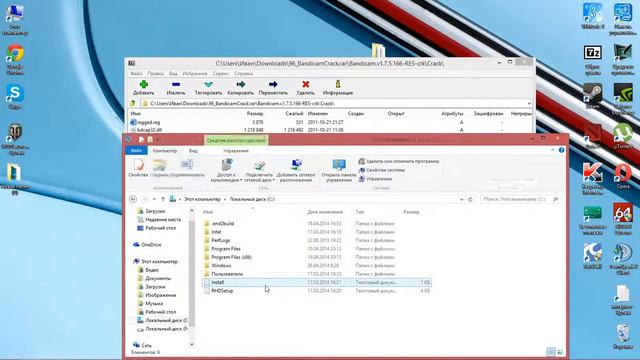The image size is (640, 360).
Task: Select the Program Files (x86) folder
Action: [231, 257]
